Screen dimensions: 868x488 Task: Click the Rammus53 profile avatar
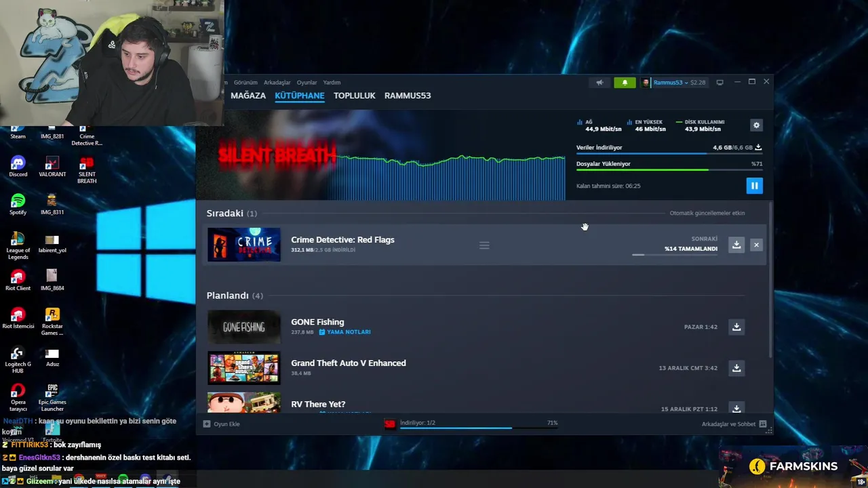click(x=646, y=83)
